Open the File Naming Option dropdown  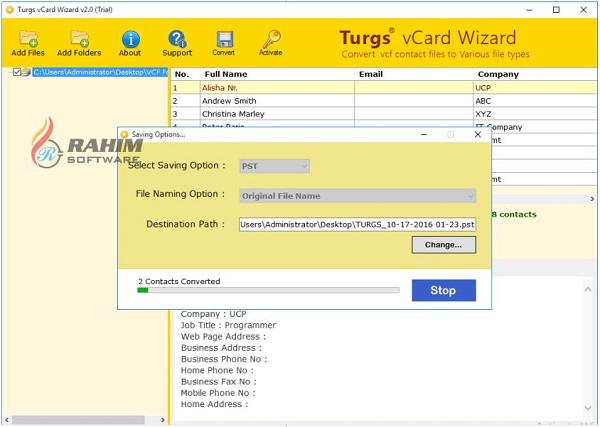point(357,196)
